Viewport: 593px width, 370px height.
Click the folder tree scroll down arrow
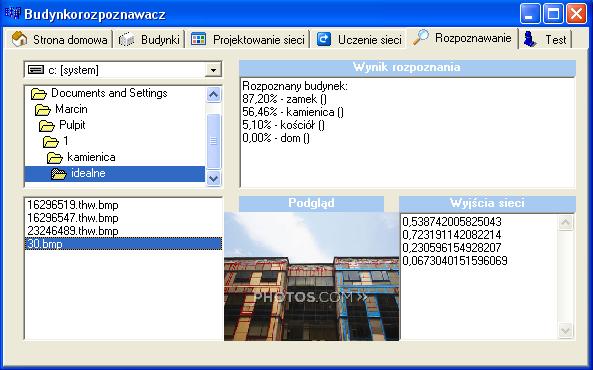[x=213, y=178]
